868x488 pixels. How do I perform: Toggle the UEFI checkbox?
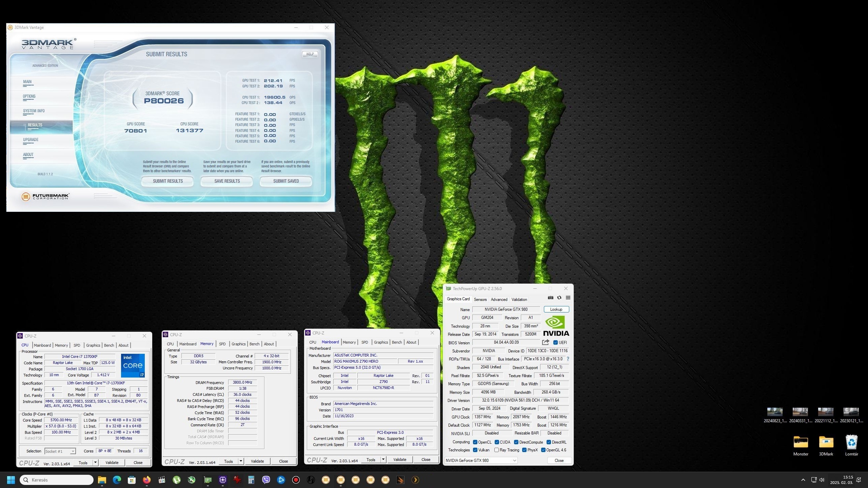click(555, 343)
